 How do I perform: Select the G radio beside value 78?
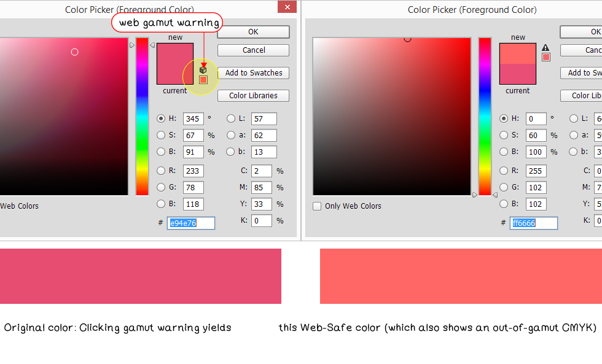[x=161, y=188]
